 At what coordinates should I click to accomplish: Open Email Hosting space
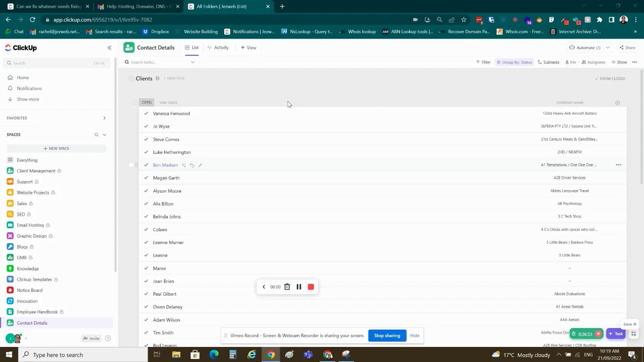(x=30, y=225)
